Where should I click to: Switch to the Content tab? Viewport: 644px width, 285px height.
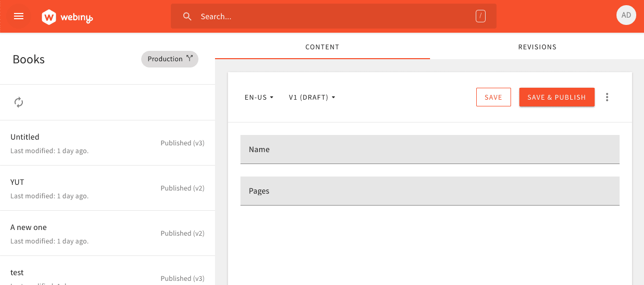322,47
